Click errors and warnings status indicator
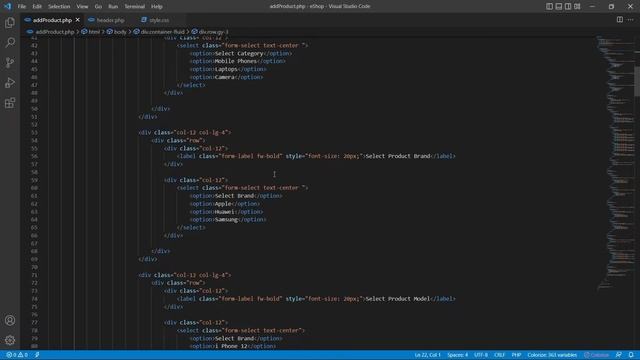Viewport: 640px width, 360px height. [17, 355]
